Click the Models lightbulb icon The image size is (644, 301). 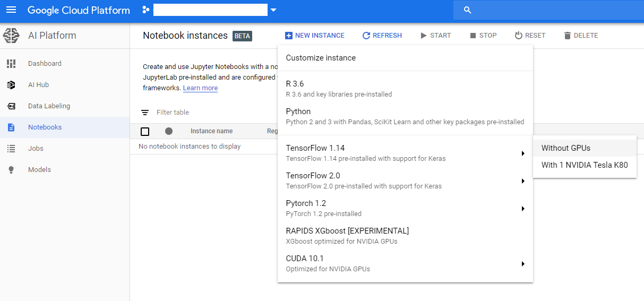click(11, 170)
